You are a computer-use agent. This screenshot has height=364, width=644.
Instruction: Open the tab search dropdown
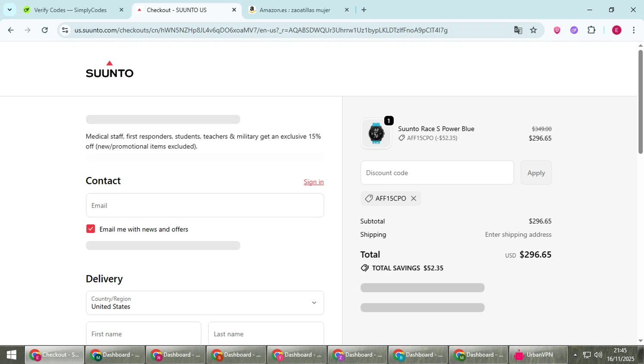(9, 10)
